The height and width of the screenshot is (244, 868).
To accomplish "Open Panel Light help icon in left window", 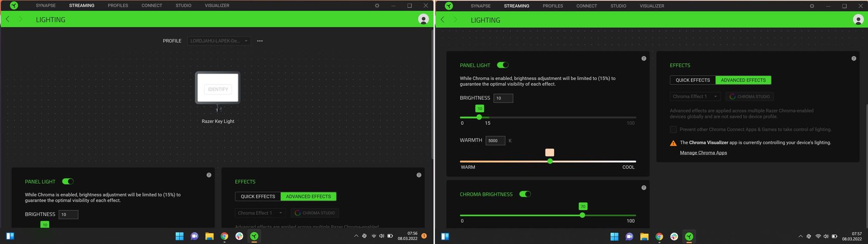I will point(209,175).
